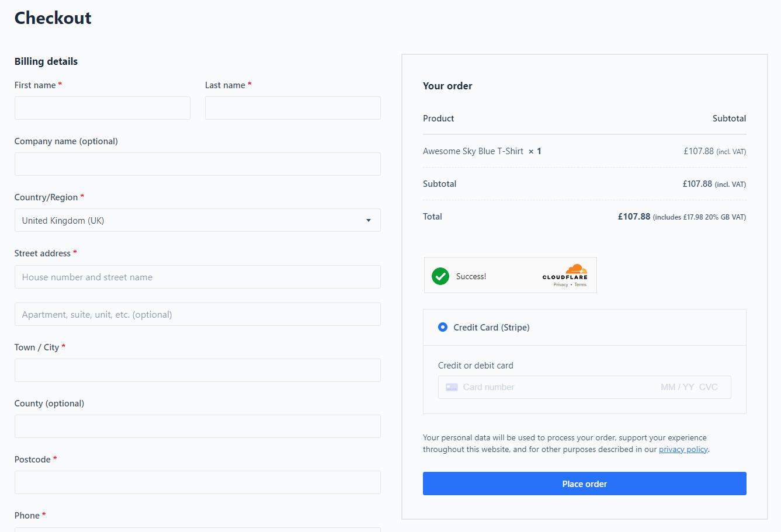Focus the First name input field
The width and height of the screenshot is (781, 532).
click(x=102, y=108)
